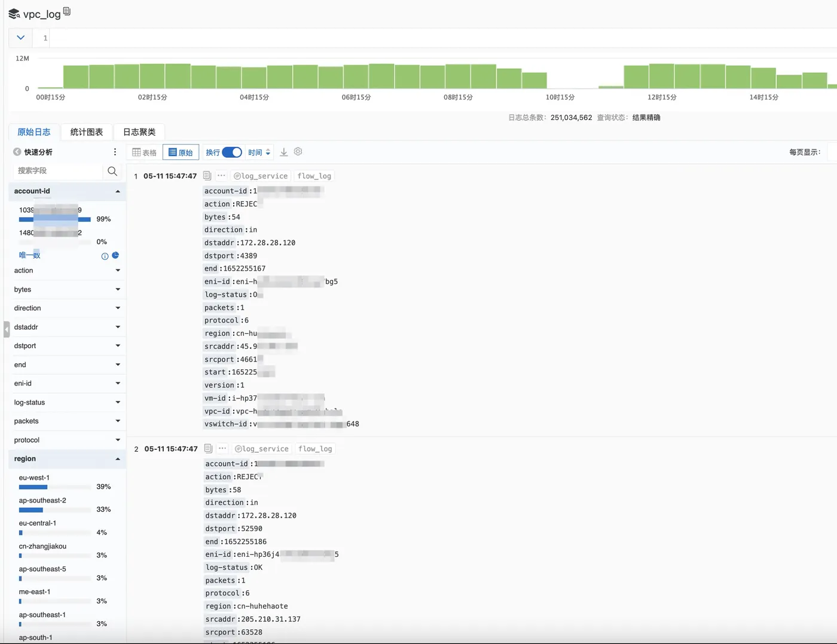Click the cn-zhangjiakou region value
The image size is (837, 644).
pos(42,546)
